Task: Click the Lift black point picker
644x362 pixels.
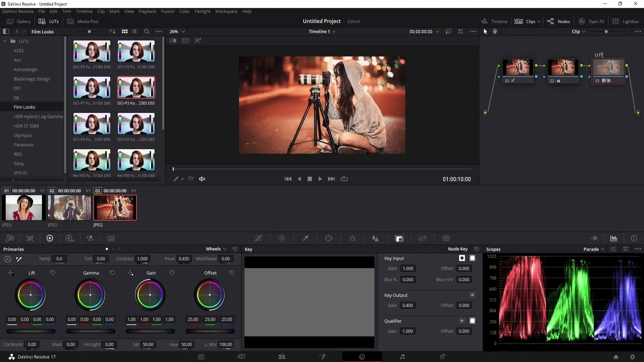Action: 11,273
